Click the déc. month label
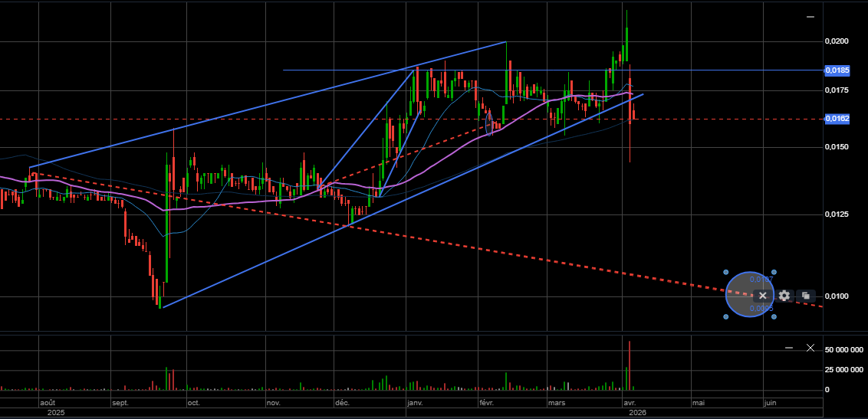868x419 pixels. [x=343, y=403]
